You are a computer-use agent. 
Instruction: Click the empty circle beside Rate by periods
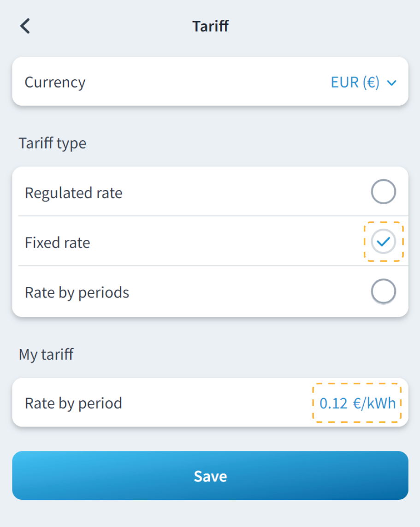click(x=383, y=291)
